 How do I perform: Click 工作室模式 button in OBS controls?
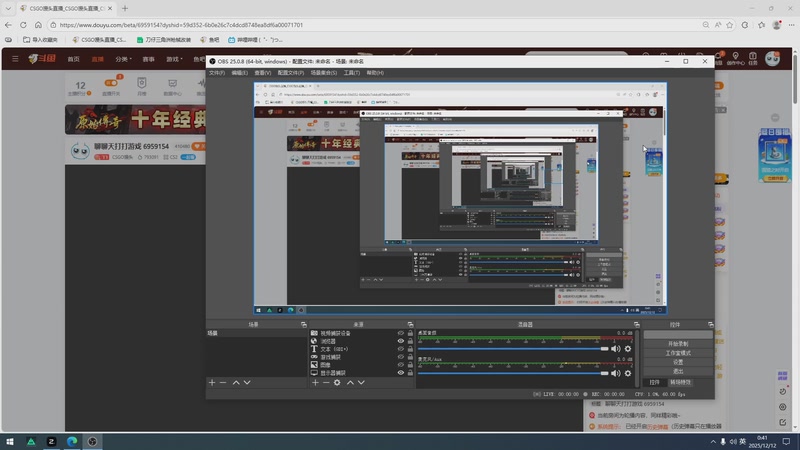tap(678, 353)
